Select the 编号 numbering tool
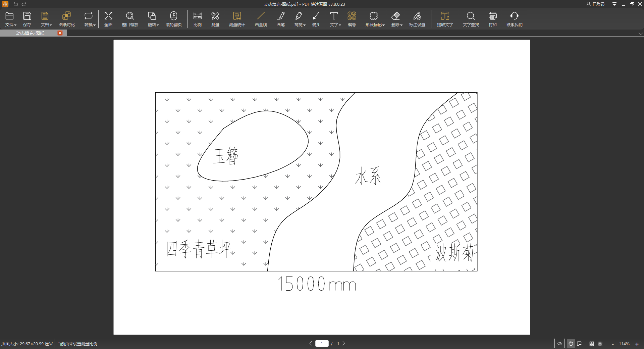Screen dimensions: 644x349 352,19
